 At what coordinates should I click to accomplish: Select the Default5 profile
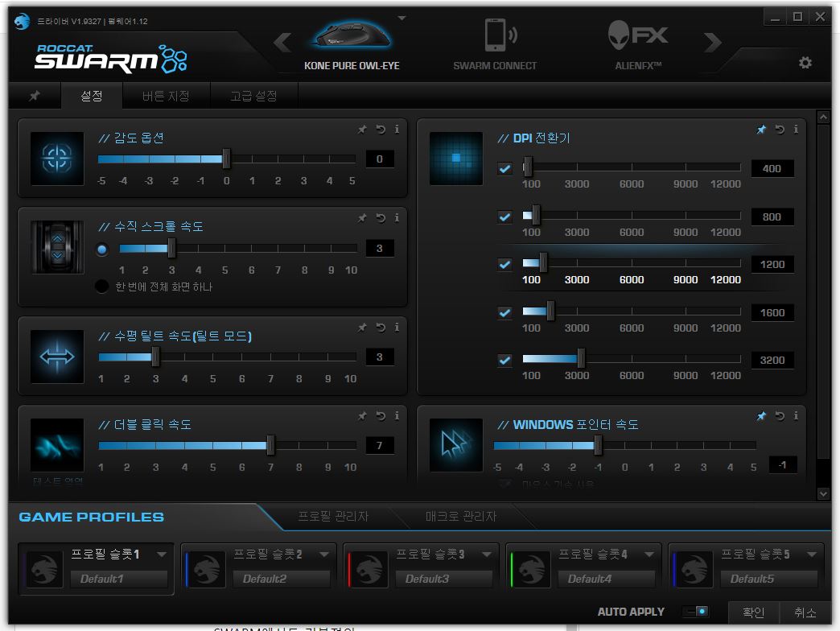tap(768, 579)
